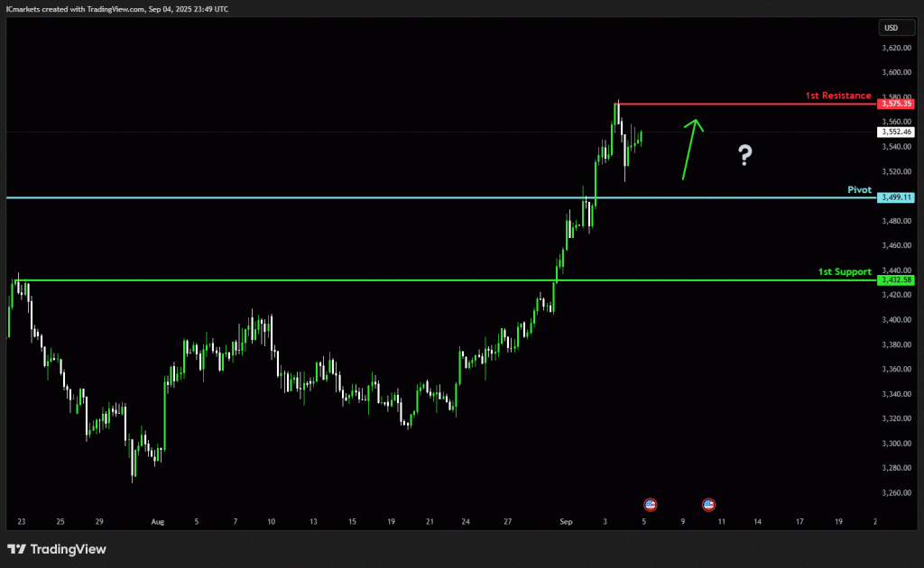Click the 3,260.00 price axis label

pos(896,492)
